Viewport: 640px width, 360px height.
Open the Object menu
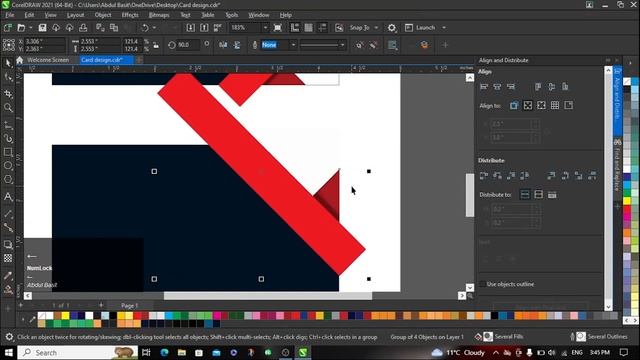103,15
